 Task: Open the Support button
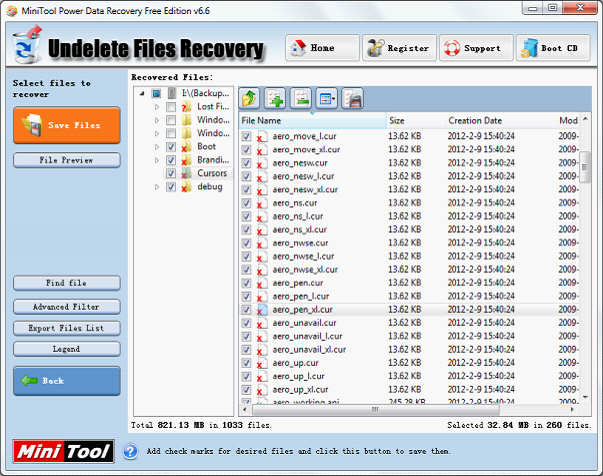(476, 48)
